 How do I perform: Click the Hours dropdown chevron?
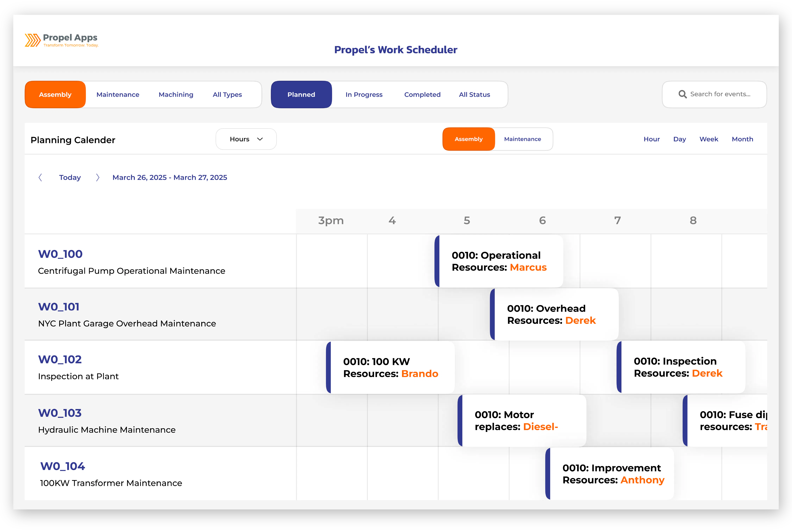pyautogui.click(x=260, y=139)
